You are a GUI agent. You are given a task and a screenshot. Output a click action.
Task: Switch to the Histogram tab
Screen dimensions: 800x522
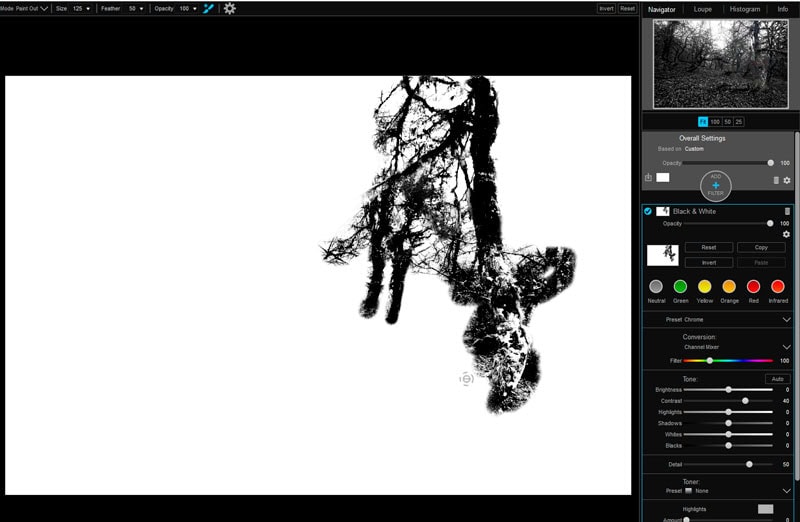pyautogui.click(x=745, y=9)
